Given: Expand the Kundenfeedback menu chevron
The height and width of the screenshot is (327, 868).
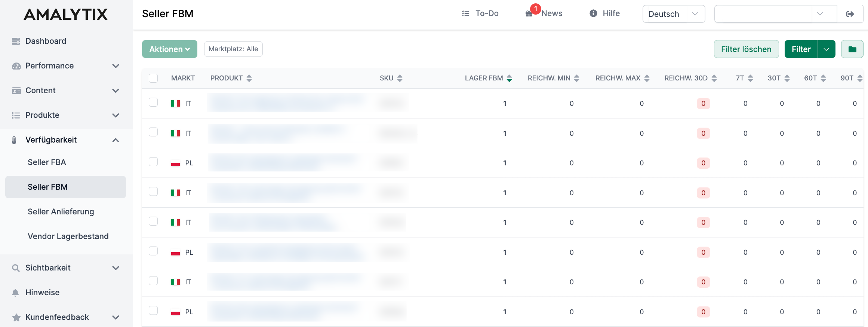Looking at the screenshot, I should pos(116,317).
